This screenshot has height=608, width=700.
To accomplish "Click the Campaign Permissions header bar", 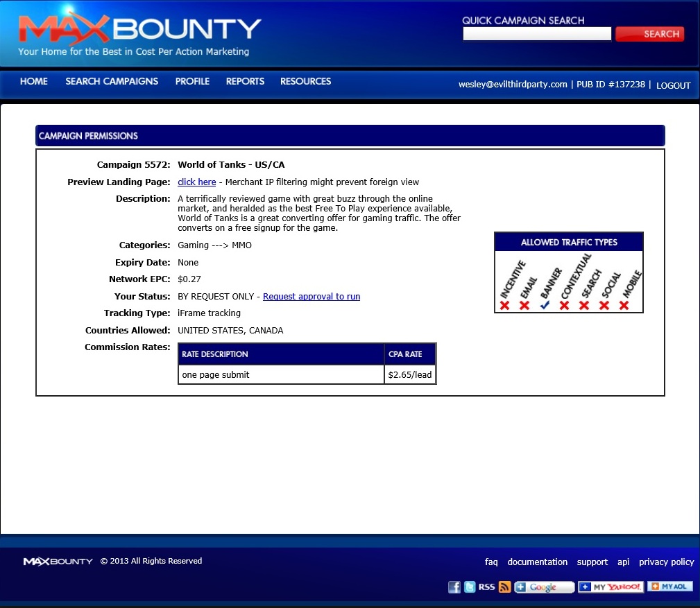I will coord(350,136).
